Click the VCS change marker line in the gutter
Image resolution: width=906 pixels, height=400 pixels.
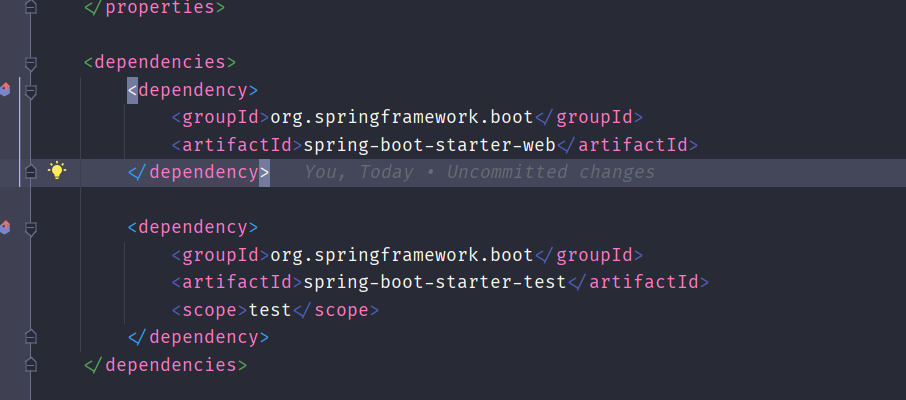(20, 132)
